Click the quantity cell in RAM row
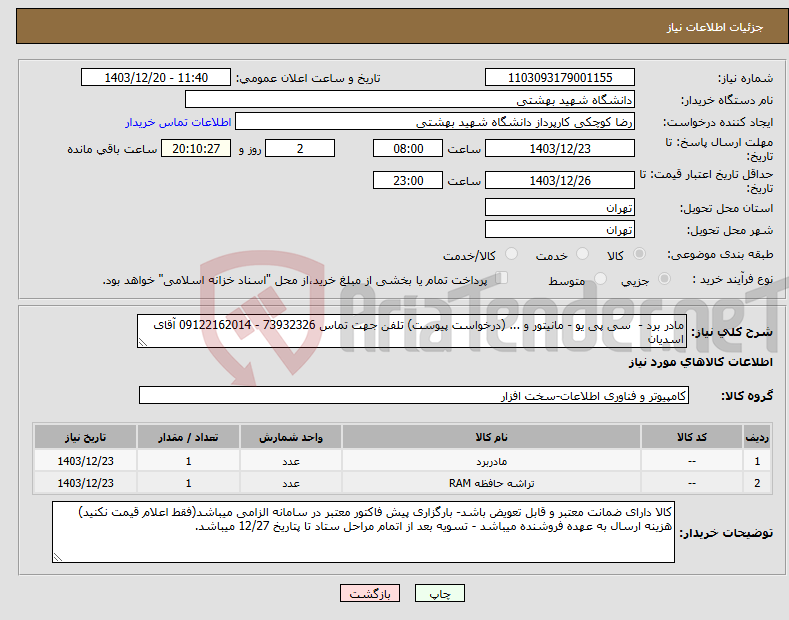Image resolution: width=789 pixels, height=620 pixels. [188, 483]
